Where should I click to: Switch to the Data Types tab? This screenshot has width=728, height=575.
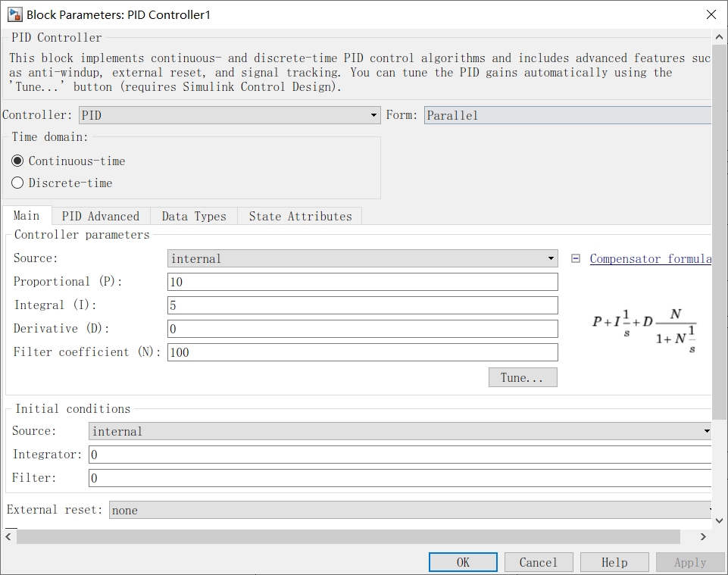[x=194, y=216]
